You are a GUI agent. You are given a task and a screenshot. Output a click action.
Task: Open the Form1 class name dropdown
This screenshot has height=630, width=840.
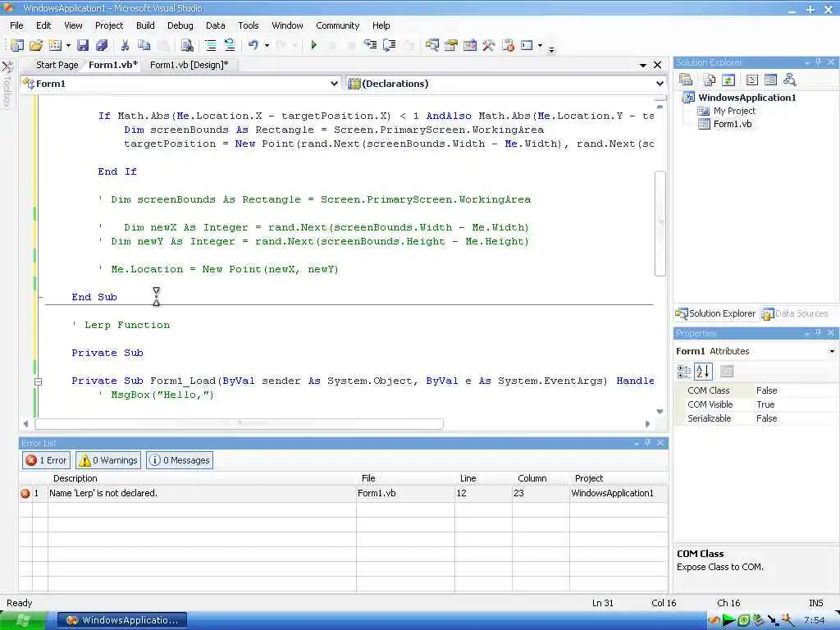click(333, 84)
